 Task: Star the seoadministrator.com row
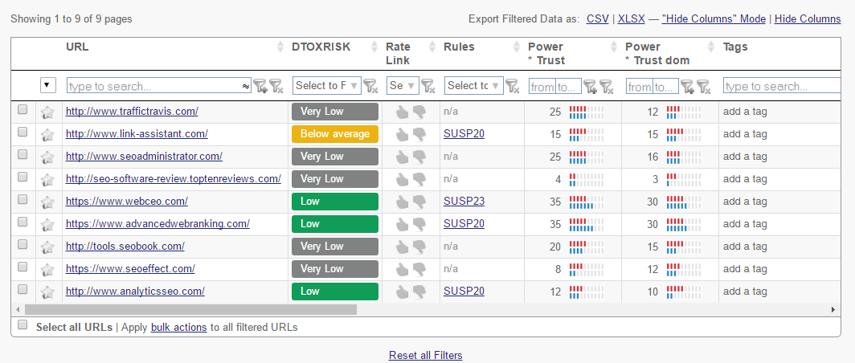[x=47, y=157]
